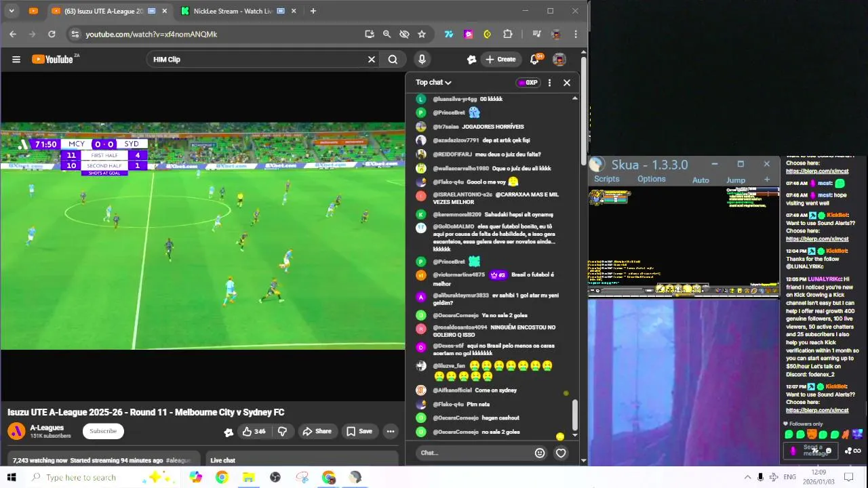Click Auto in Skua menu bar
This screenshot has width=868, height=488.
[x=701, y=180]
